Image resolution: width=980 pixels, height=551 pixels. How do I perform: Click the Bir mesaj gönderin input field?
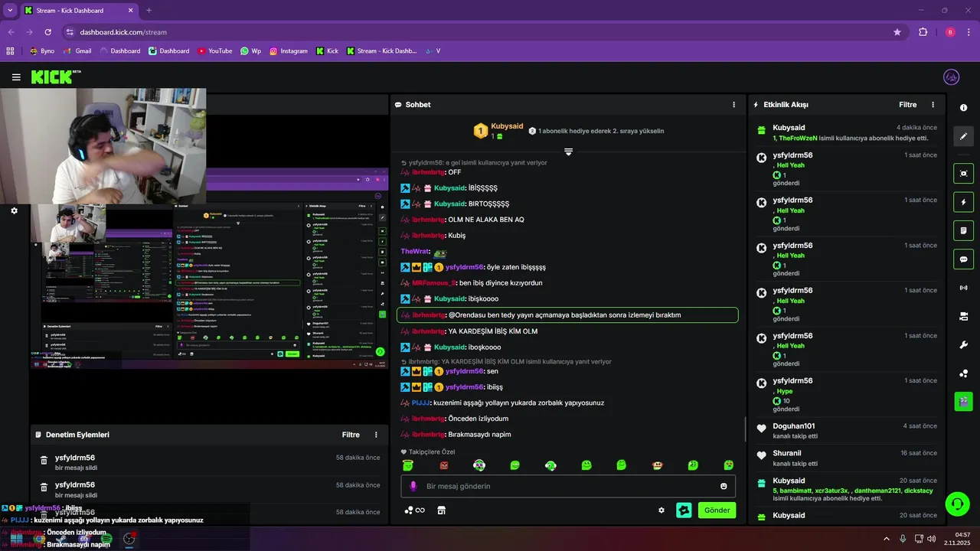(568, 486)
